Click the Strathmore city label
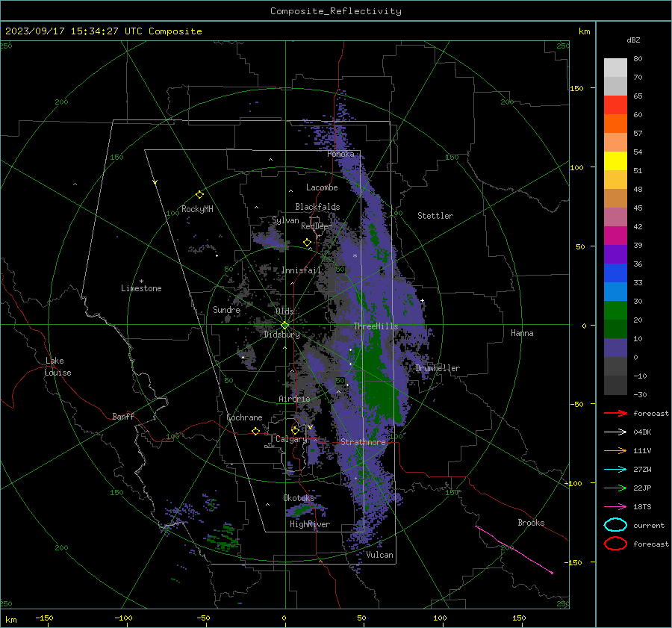 click(x=363, y=442)
